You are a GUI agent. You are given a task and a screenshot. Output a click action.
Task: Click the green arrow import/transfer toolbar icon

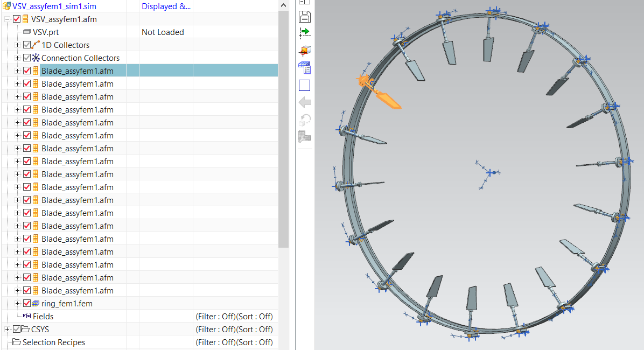[304, 33]
